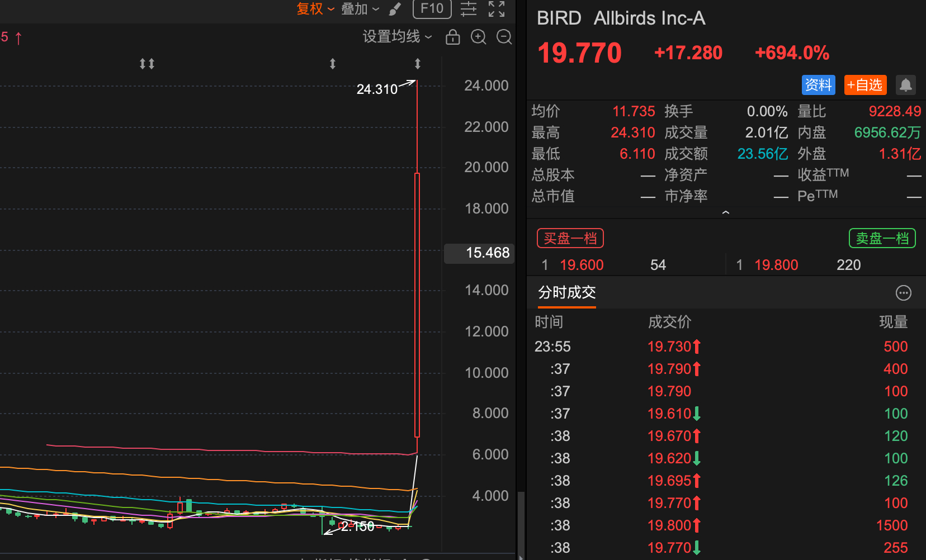Click the +694.0% change percentage
The width and height of the screenshot is (926, 560).
[x=792, y=53]
